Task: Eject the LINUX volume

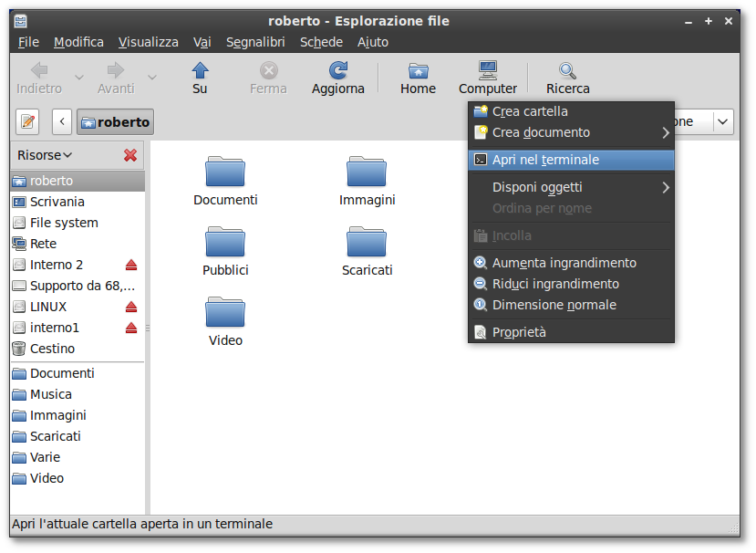Action: click(131, 307)
